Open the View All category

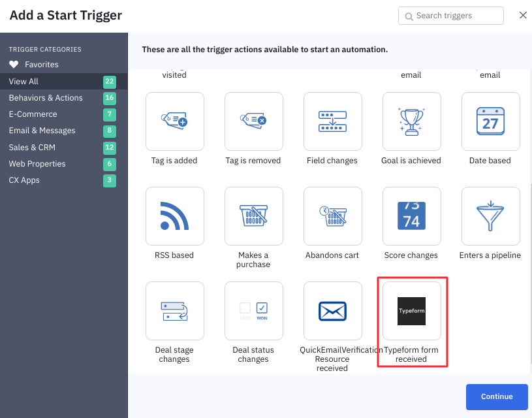64,82
